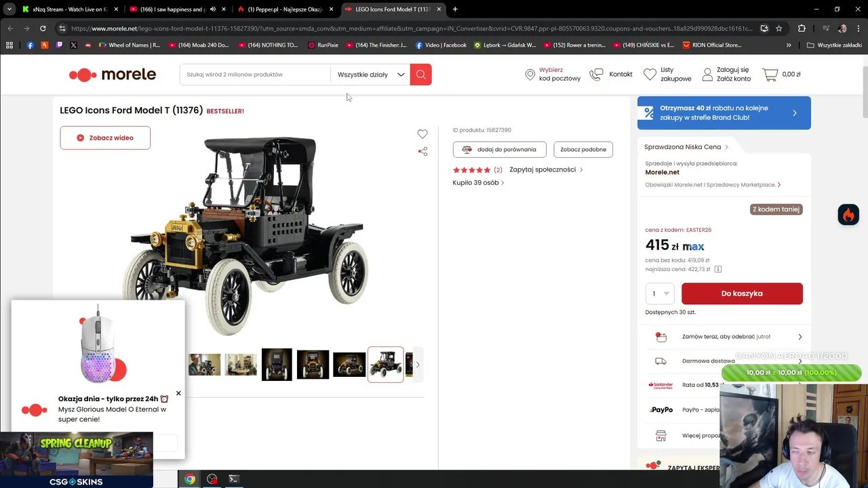The width and height of the screenshot is (868, 488).
Task: Expand the Zamów teraz delivery row
Action: click(724, 337)
